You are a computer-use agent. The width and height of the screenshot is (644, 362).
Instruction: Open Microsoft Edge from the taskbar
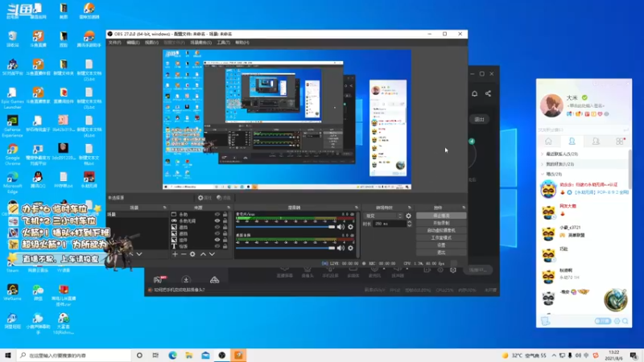[172, 356]
